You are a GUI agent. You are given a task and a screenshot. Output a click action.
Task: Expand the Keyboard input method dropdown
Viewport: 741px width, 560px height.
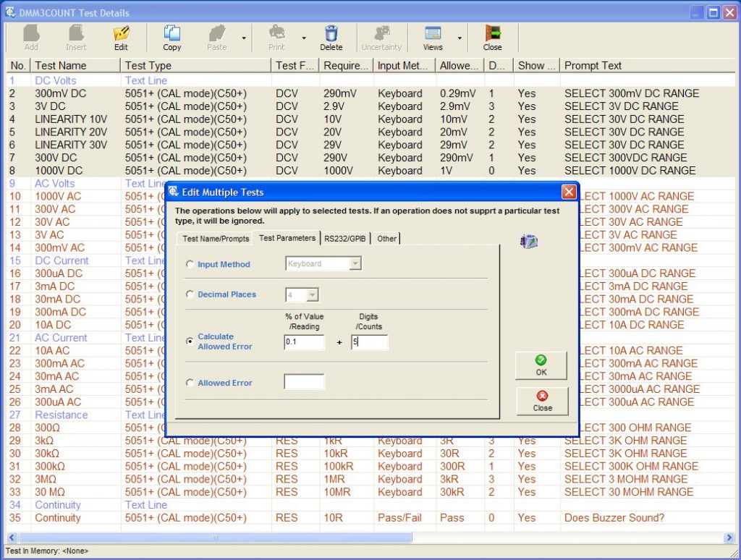tap(355, 264)
